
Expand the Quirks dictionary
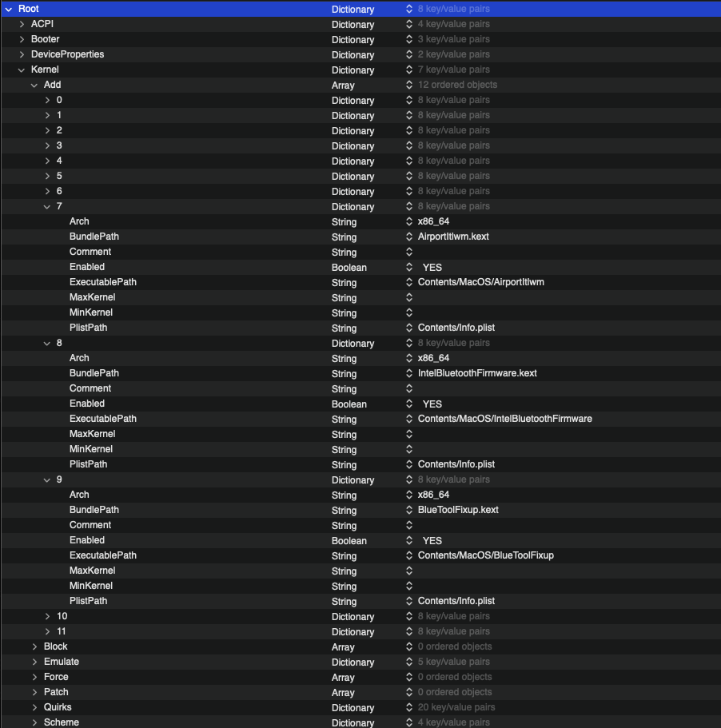[34, 707]
